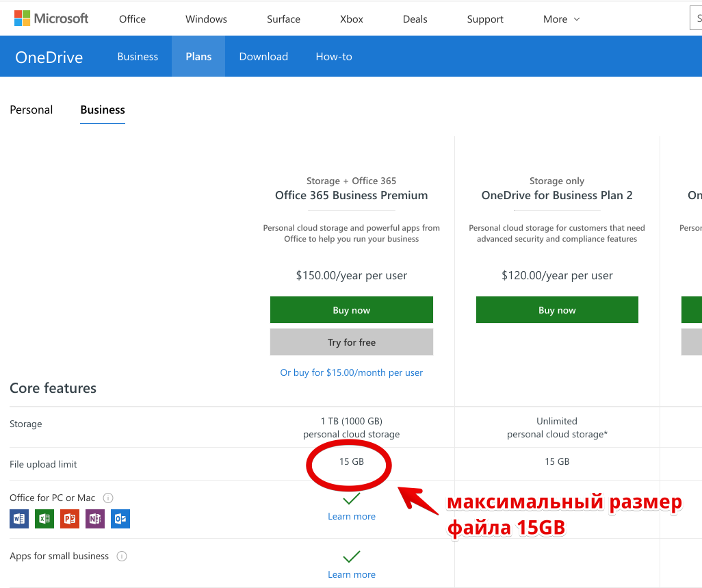Click the search box at top right
The width and height of the screenshot is (702, 588).
tap(695, 18)
